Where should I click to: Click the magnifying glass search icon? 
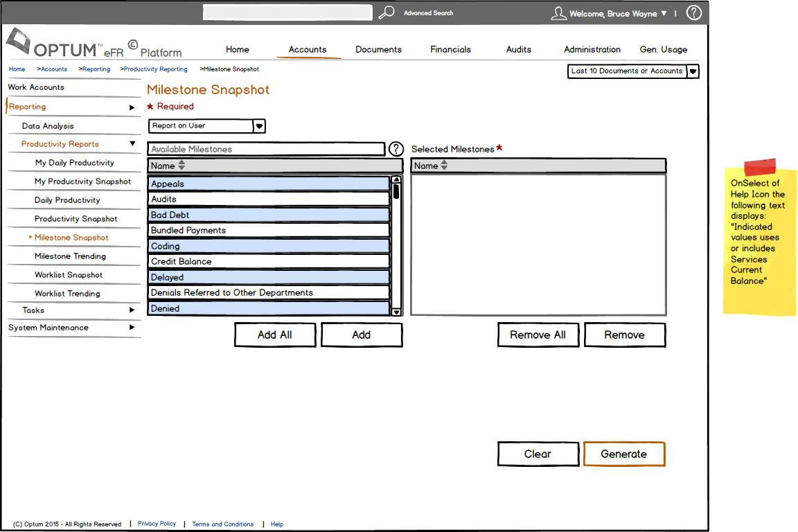(x=387, y=12)
